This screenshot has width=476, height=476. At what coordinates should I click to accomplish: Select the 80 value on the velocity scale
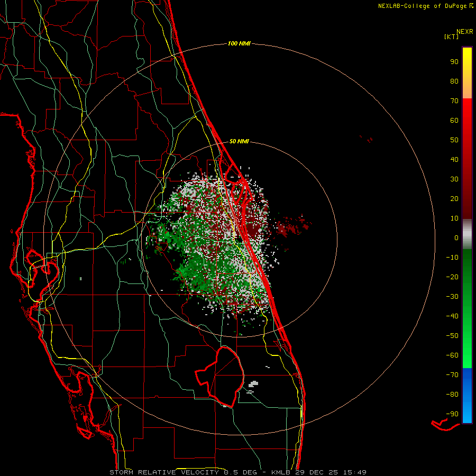point(454,81)
